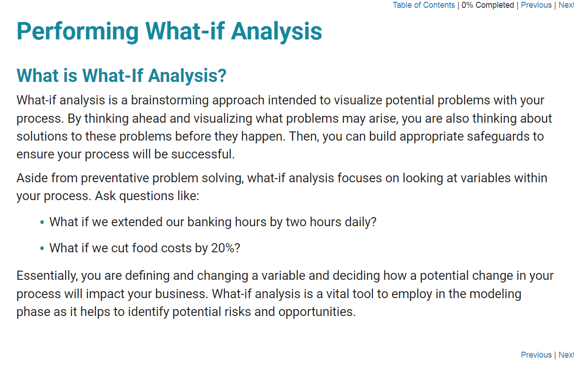Click the text Ask questions like:
The height and width of the screenshot is (392, 574).
[x=147, y=196]
